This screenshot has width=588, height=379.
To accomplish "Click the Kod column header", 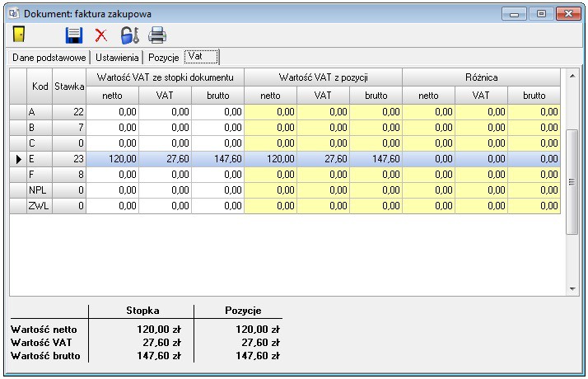I will pyautogui.click(x=40, y=87).
